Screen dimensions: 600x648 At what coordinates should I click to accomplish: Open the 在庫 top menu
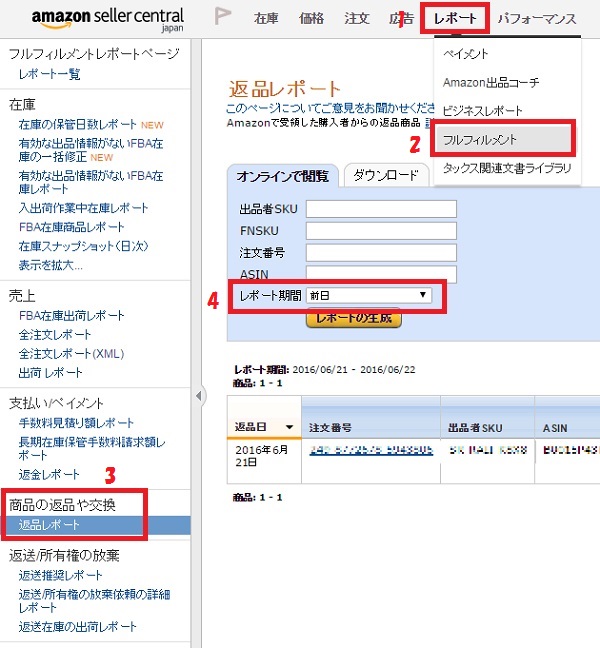point(266,19)
